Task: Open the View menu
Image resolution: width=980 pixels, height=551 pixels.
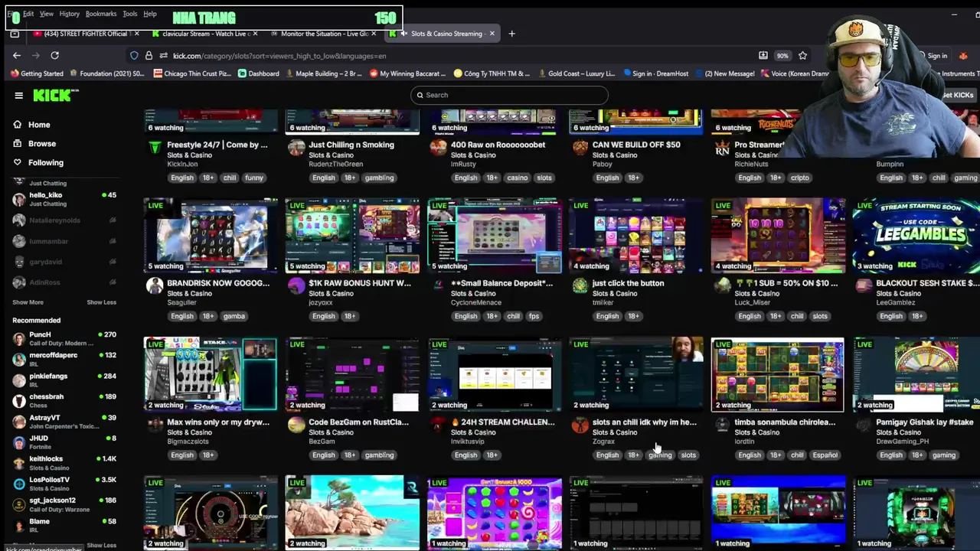Action: point(47,14)
